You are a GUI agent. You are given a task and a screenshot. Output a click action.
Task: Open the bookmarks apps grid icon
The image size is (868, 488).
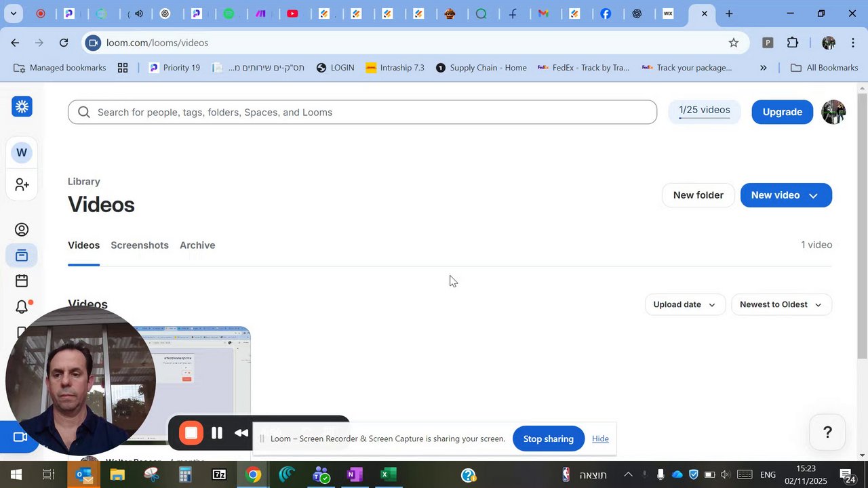pos(123,68)
